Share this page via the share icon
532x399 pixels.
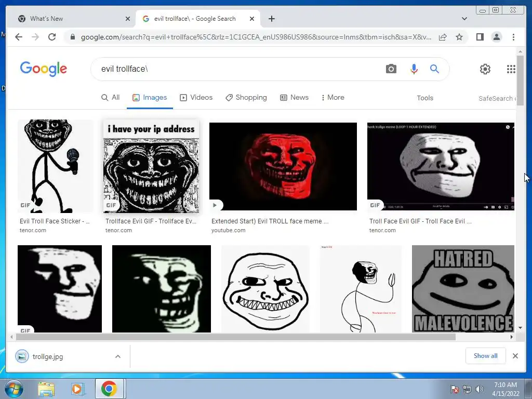(x=443, y=37)
